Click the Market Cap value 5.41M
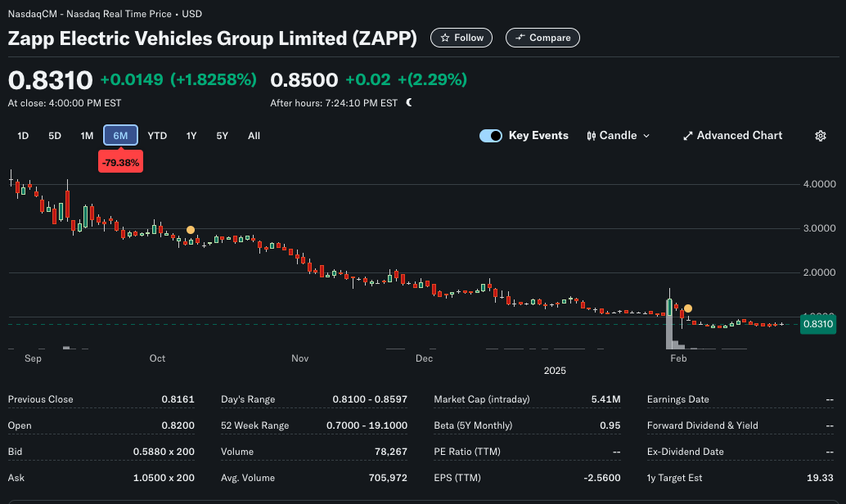 click(606, 399)
